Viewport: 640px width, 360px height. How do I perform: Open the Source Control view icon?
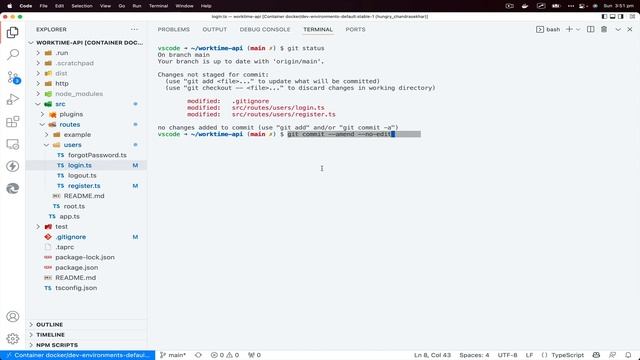13,77
